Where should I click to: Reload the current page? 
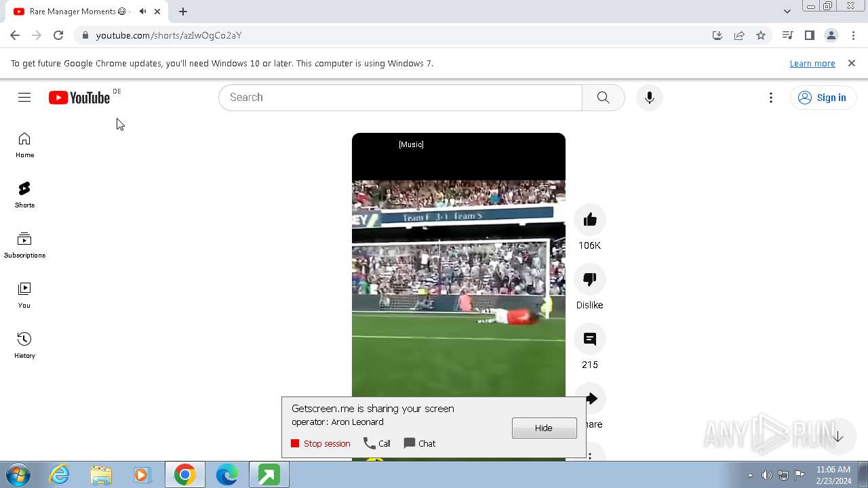tap(58, 35)
